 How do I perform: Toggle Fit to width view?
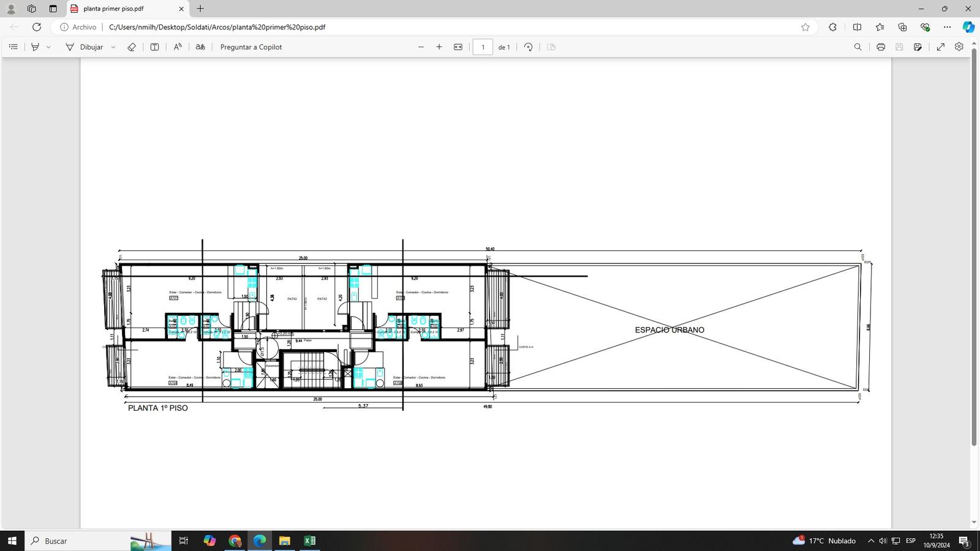[x=458, y=47]
